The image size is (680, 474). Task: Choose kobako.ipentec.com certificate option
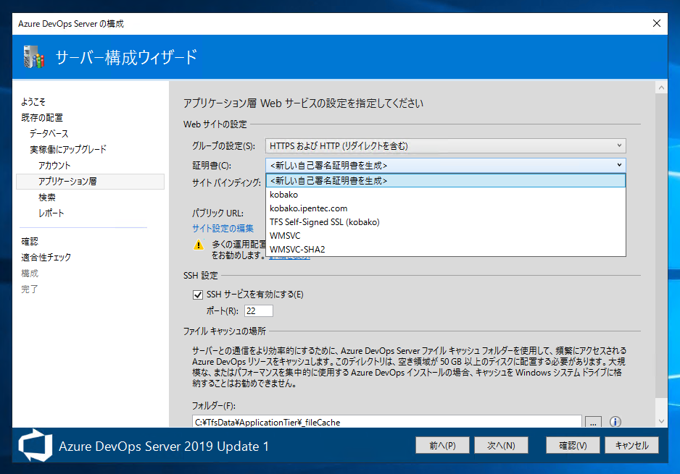(x=446, y=209)
